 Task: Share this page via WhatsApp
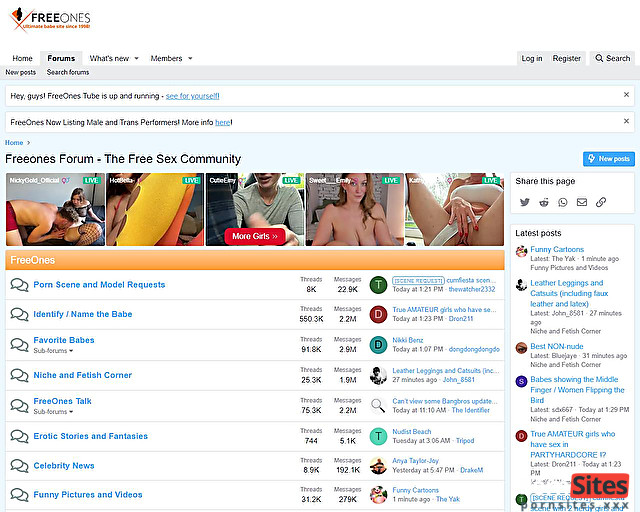[563, 202]
